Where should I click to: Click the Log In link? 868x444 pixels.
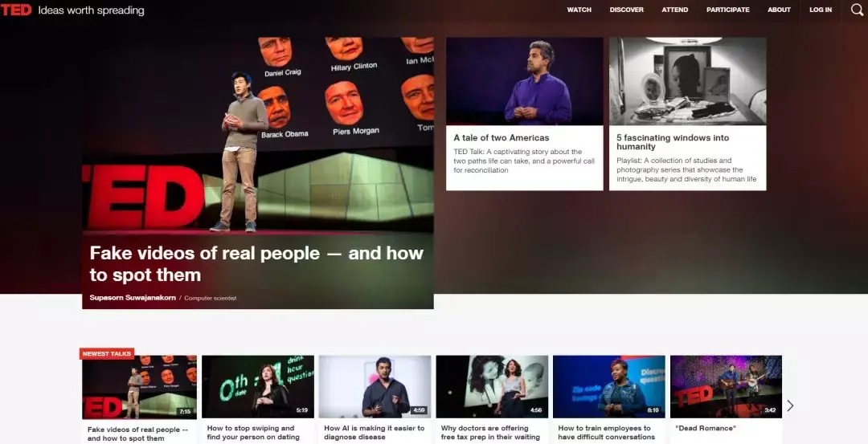tap(821, 10)
